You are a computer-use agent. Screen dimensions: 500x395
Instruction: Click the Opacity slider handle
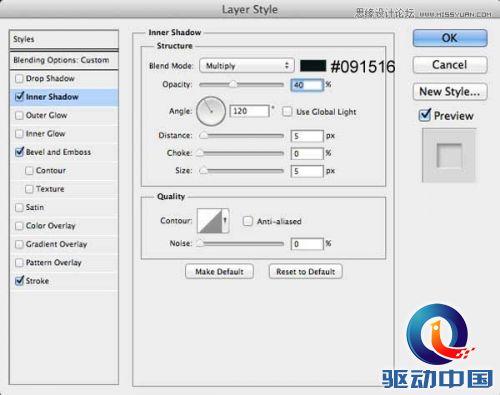coord(233,85)
